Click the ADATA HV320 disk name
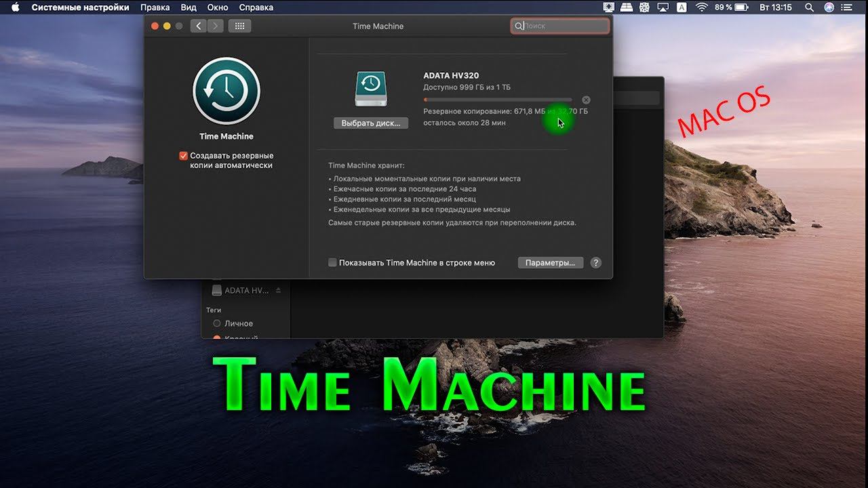 451,75
